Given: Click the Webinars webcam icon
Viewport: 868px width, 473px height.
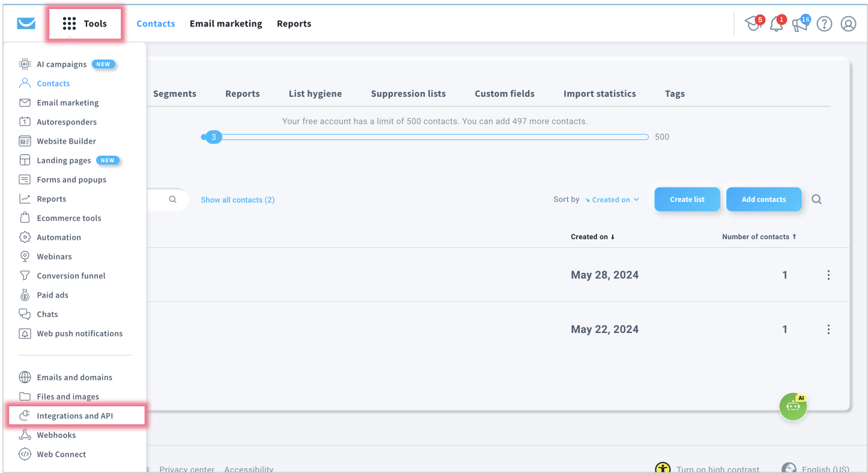Looking at the screenshot, I should [25, 257].
